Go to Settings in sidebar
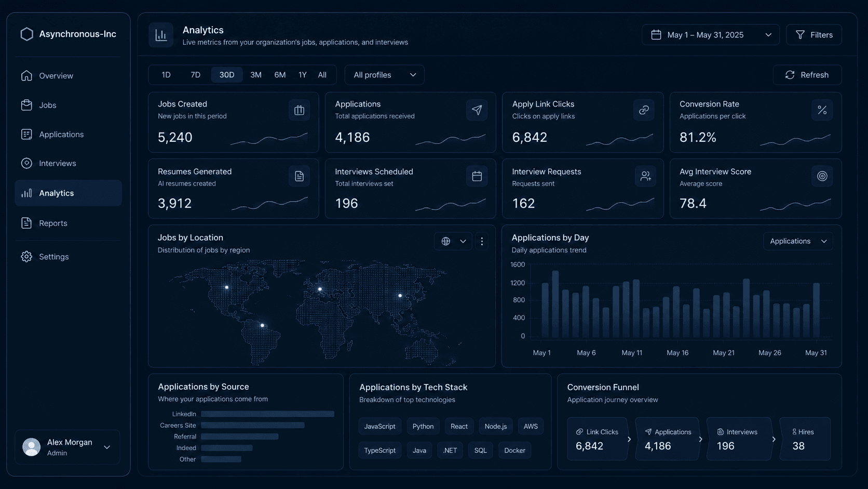Viewport: 868px width, 489px height. [x=68, y=257]
